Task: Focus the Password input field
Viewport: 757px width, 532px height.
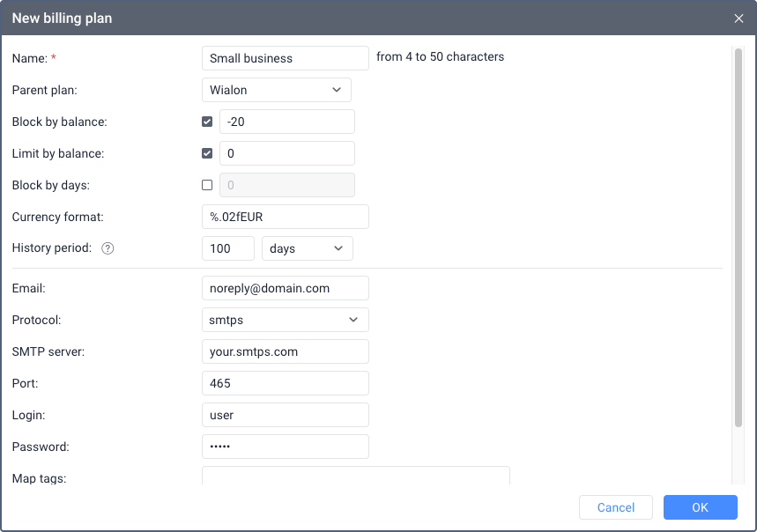Action: (285, 447)
